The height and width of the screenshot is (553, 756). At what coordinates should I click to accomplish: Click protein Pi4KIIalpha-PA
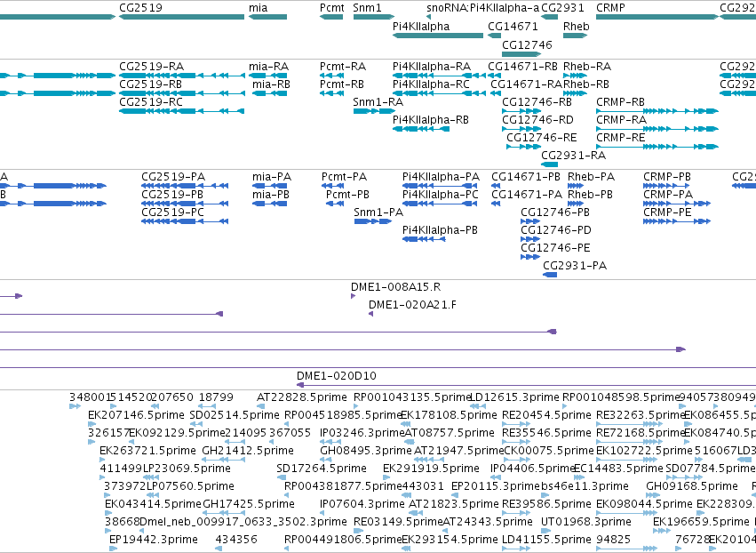pyautogui.click(x=441, y=186)
